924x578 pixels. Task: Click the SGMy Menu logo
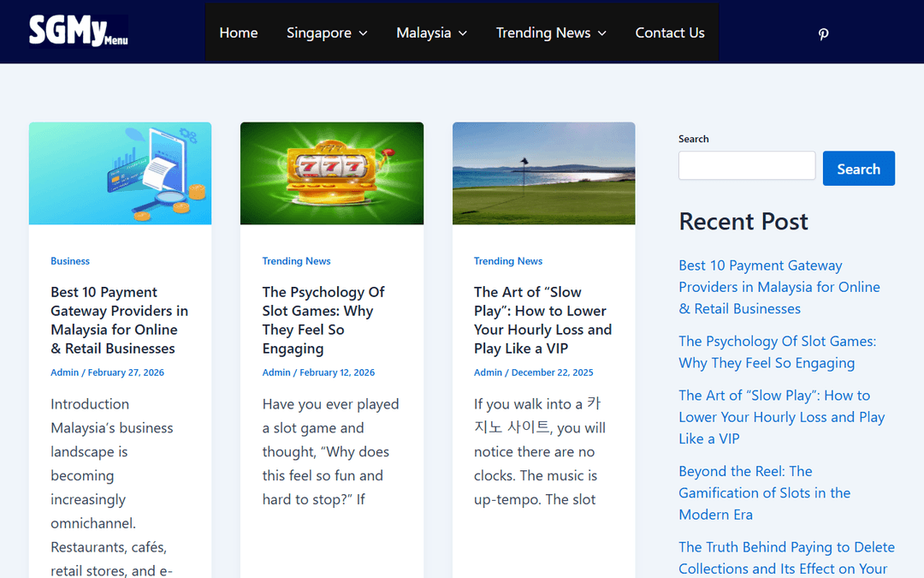point(79,31)
